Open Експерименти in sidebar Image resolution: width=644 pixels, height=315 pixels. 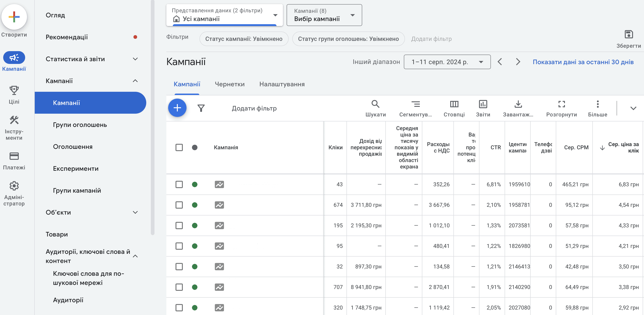[x=76, y=169]
